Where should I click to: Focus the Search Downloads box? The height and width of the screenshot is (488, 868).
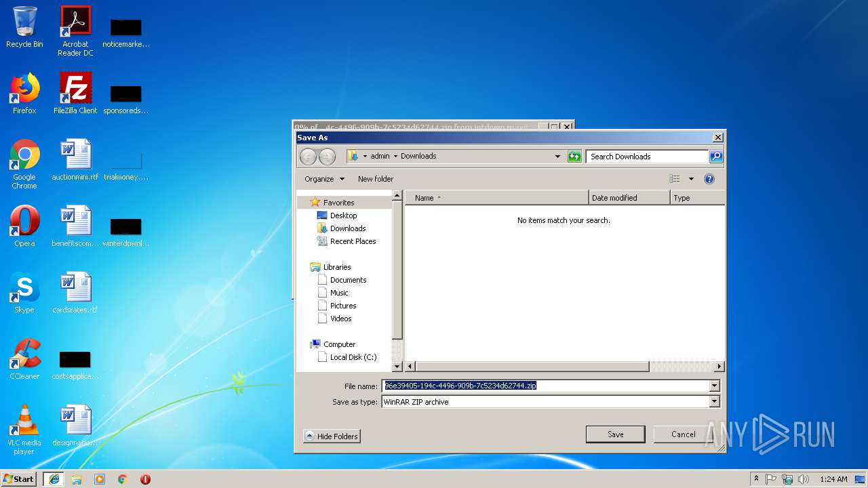pyautogui.click(x=648, y=157)
